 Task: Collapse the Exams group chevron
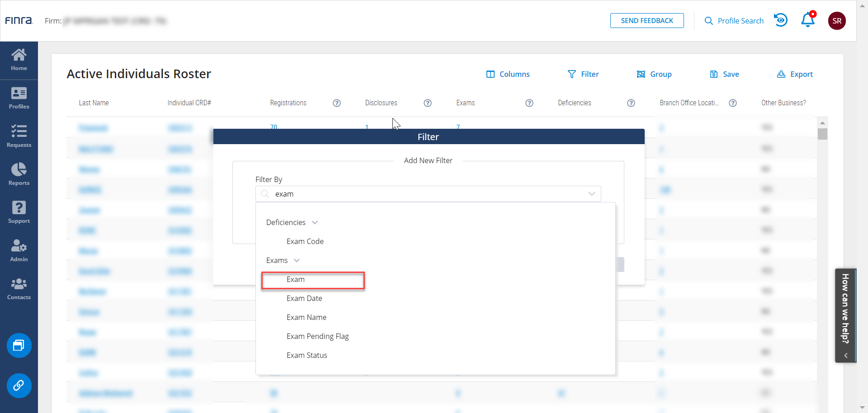click(x=297, y=260)
